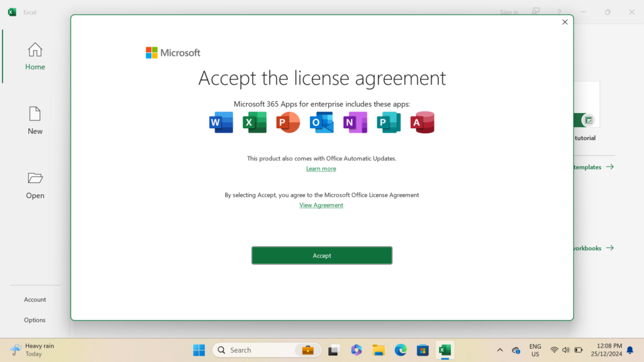Click the Outlook app icon in dialog
644x362 pixels.
pyautogui.click(x=321, y=123)
